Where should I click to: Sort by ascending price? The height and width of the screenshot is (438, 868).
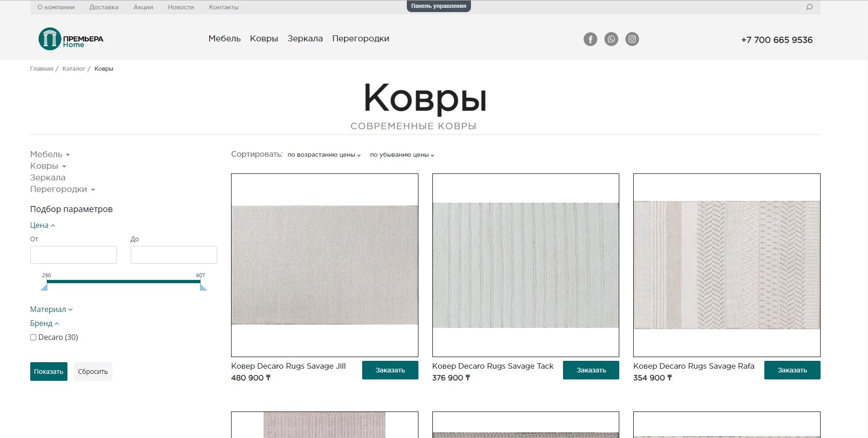324,155
